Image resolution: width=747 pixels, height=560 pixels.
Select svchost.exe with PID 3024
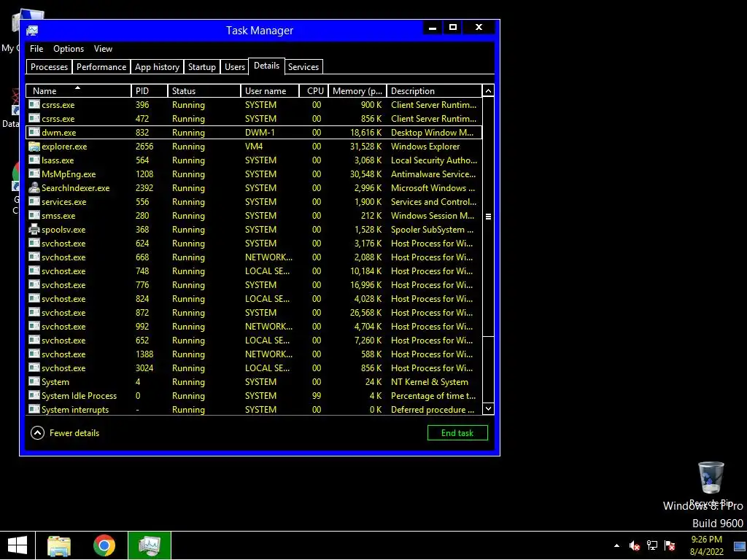[x=254, y=367]
